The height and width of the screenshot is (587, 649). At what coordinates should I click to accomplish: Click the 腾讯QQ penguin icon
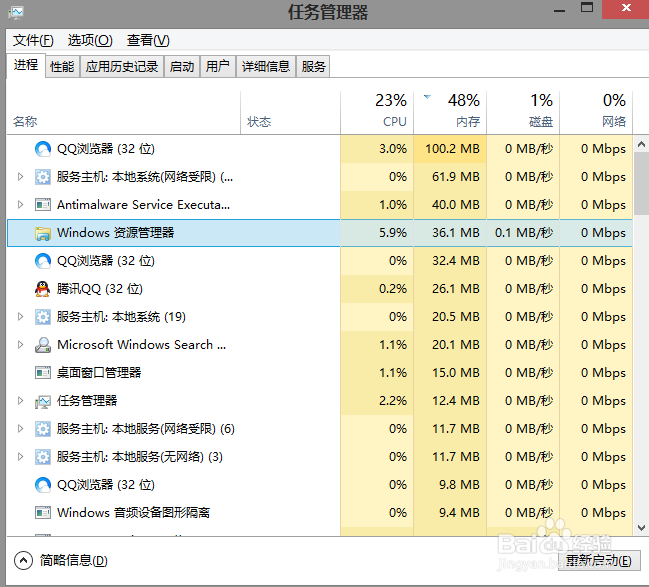(x=43, y=289)
